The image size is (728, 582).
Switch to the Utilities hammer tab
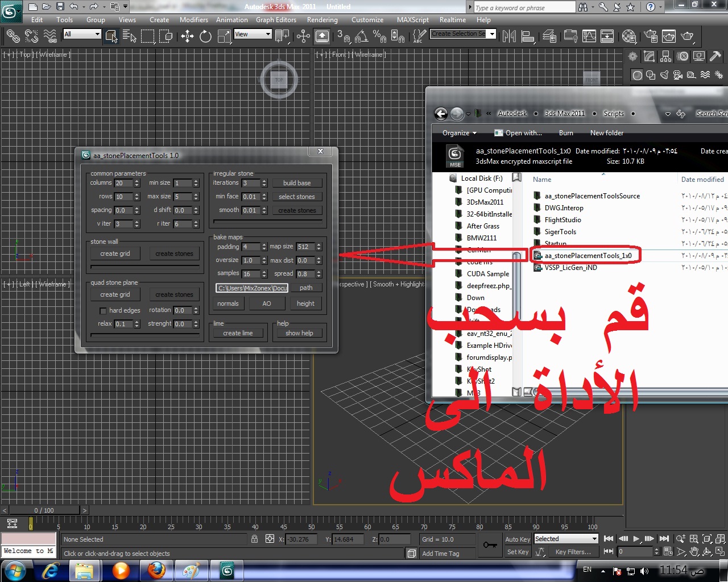[x=715, y=56]
